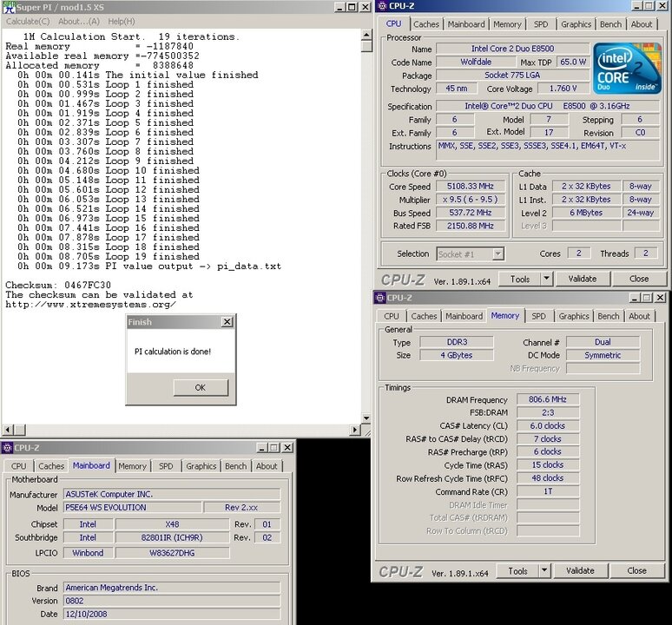Select CPU tab in top CPU-Z window
Screen dimensions: 672x625
click(x=393, y=23)
